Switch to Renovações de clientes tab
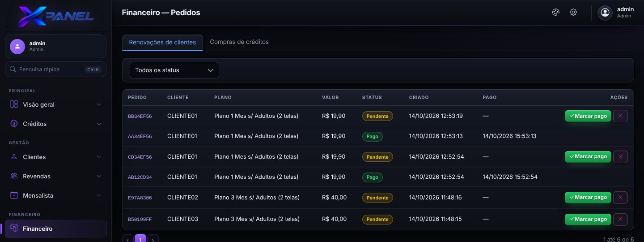The width and height of the screenshot is (644, 242). coord(162,43)
